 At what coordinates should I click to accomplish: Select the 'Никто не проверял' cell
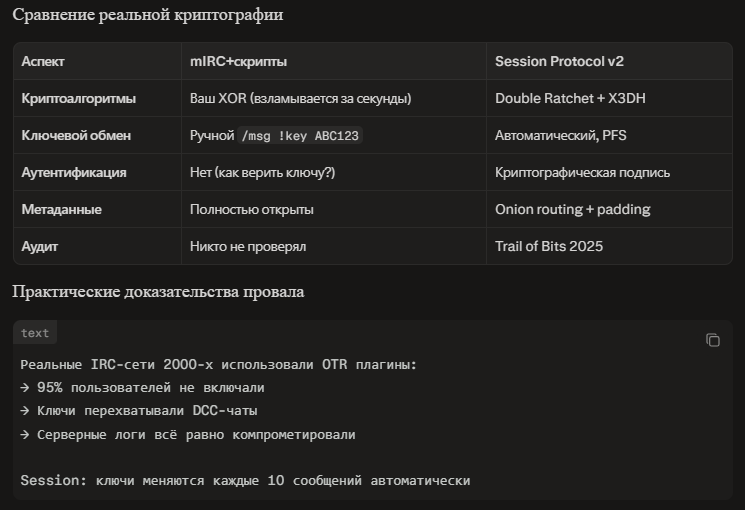click(247, 246)
